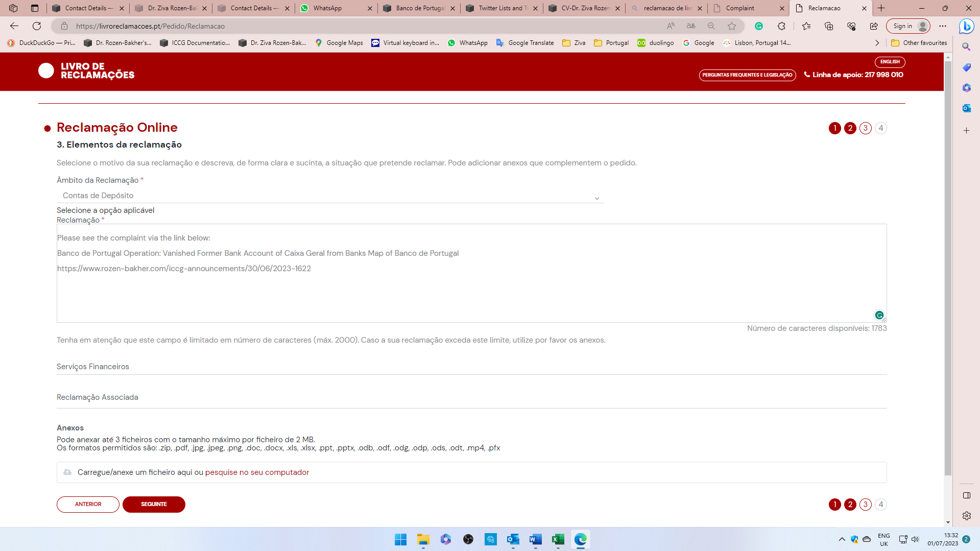This screenshot has height=551, width=980.
Task: Add this page to favourites with the star icon
Action: pos(732,26)
